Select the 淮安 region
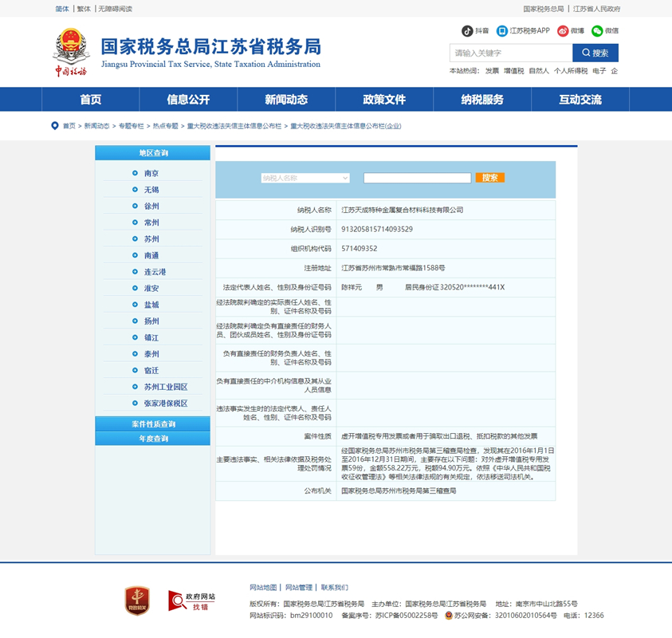Screen dimensions: 672x638 (x=151, y=288)
